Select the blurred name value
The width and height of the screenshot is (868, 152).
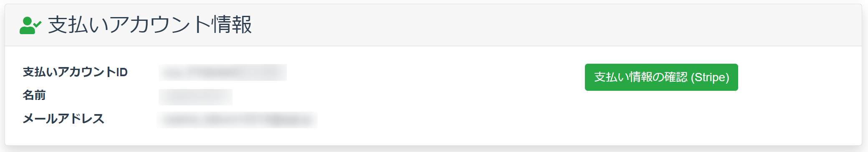point(195,97)
